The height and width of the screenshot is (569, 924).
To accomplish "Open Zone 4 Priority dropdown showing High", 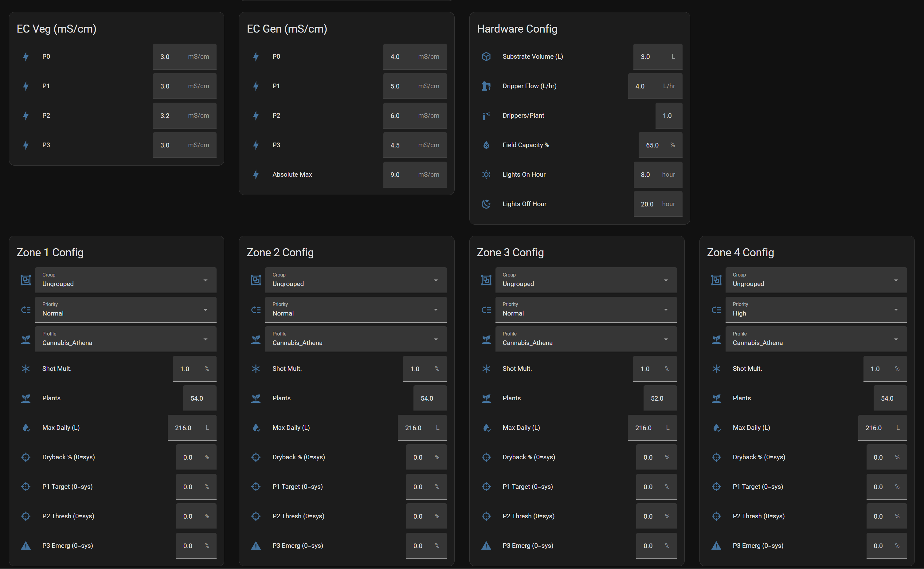I will (816, 310).
